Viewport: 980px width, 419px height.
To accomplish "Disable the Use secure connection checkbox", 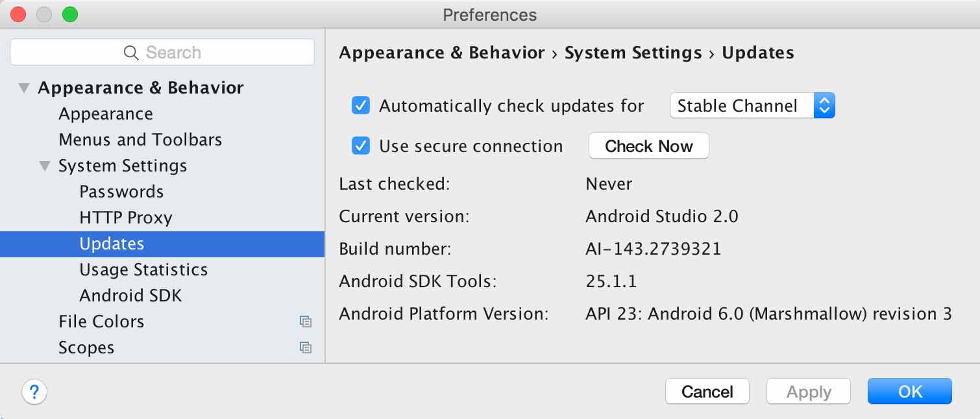I will tap(360, 146).
